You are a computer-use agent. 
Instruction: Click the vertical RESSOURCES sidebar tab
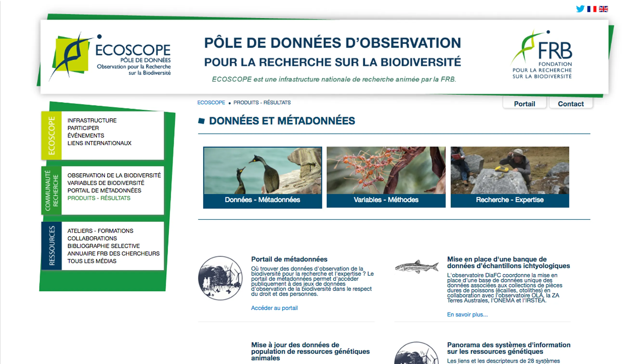[x=52, y=246]
